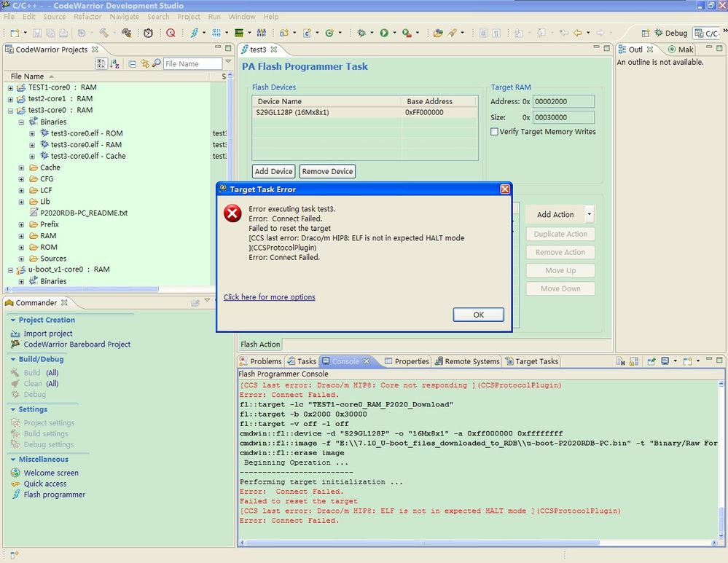The width and height of the screenshot is (728, 563).
Task: Click the External Tools run icon with toolbox
Action: click(x=407, y=33)
